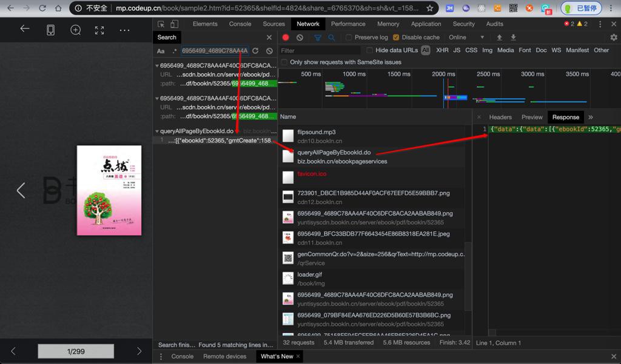Screen dimensions: 621x364
Task: Toggle the network filter funnel icon
Action: coord(318,38)
